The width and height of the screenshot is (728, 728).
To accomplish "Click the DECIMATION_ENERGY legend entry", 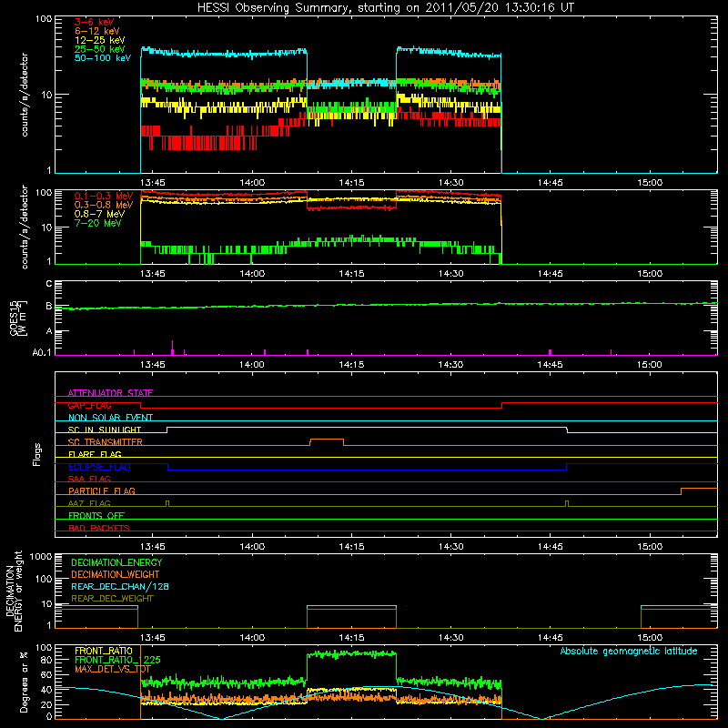I will pos(116,562).
